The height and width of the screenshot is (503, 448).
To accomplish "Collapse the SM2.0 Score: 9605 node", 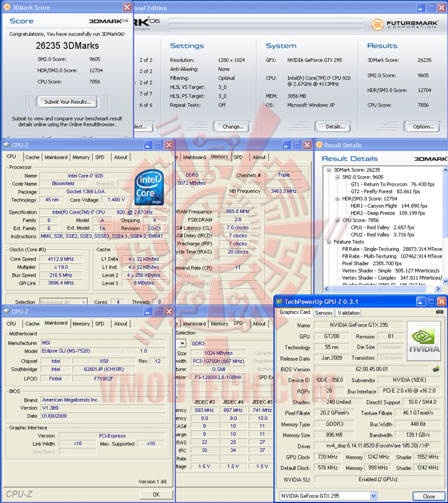I will (x=337, y=177).
